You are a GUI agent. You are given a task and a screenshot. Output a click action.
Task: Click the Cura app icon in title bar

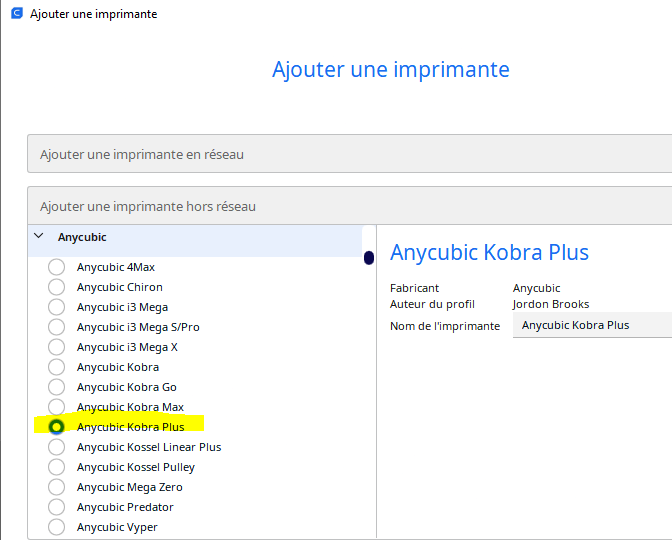[17, 14]
